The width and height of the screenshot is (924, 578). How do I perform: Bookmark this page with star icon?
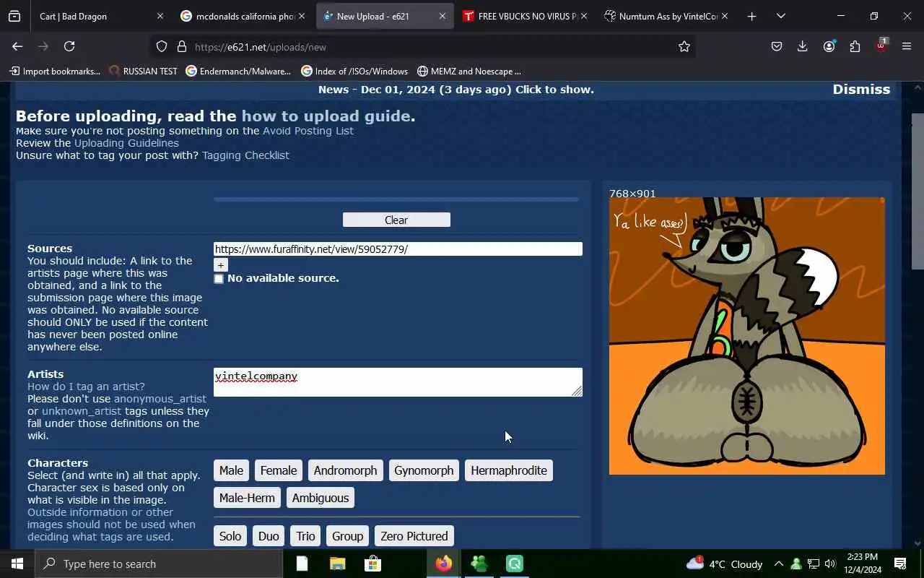[x=684, y=46]
